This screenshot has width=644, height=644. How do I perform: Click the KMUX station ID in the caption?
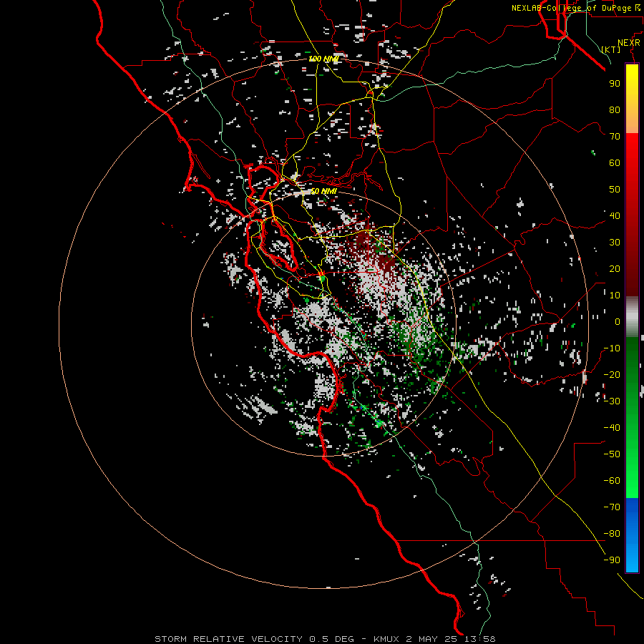[386, 639]
